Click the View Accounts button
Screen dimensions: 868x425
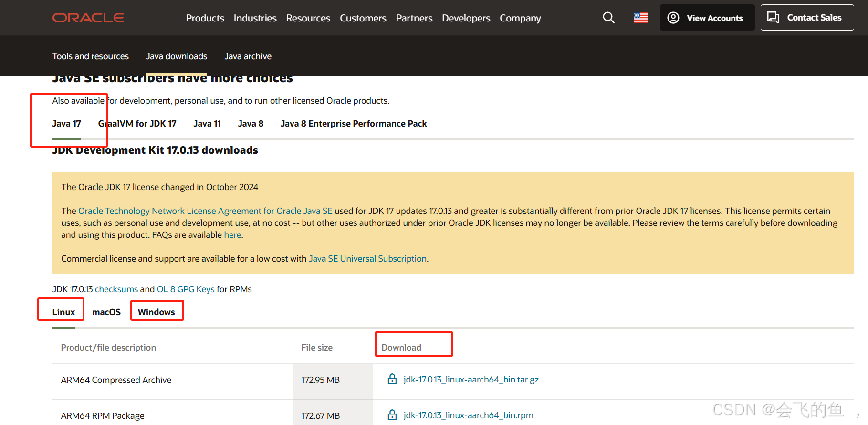click(707, 18)
